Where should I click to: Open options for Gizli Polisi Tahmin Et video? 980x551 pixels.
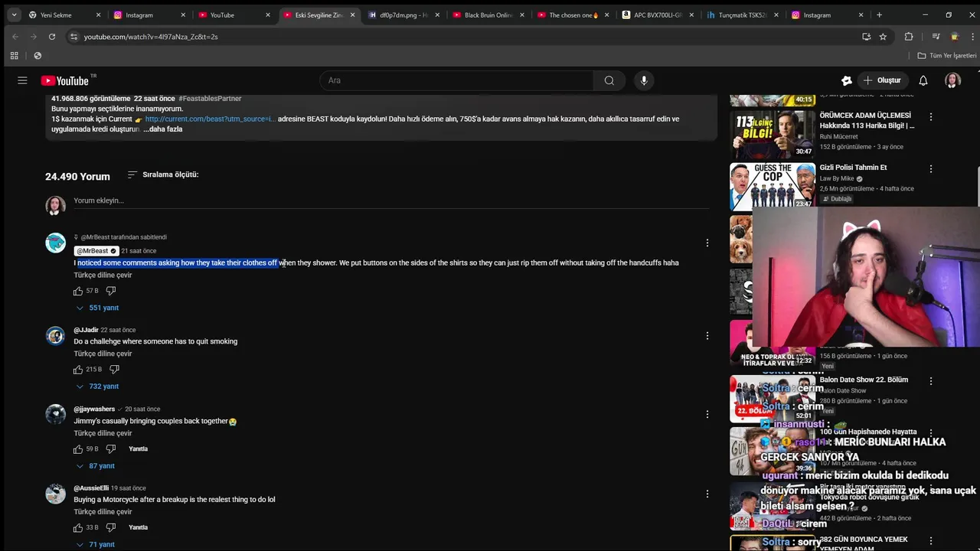tap(931, 168)
